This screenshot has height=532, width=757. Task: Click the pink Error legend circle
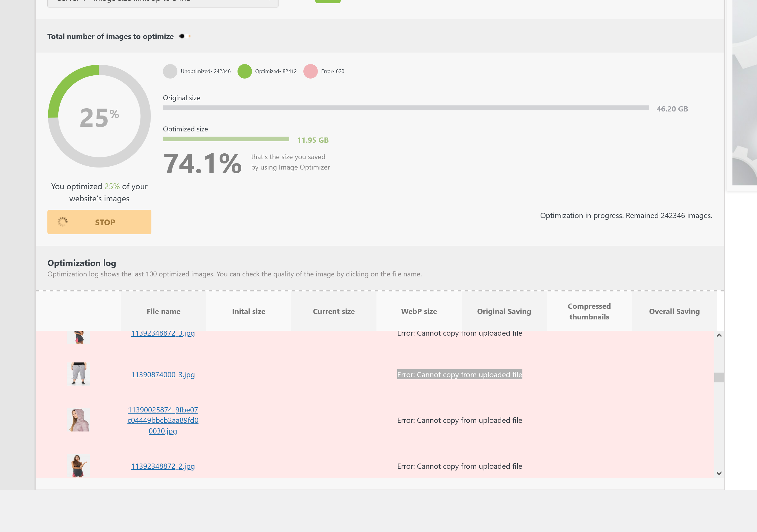[311, 71]
